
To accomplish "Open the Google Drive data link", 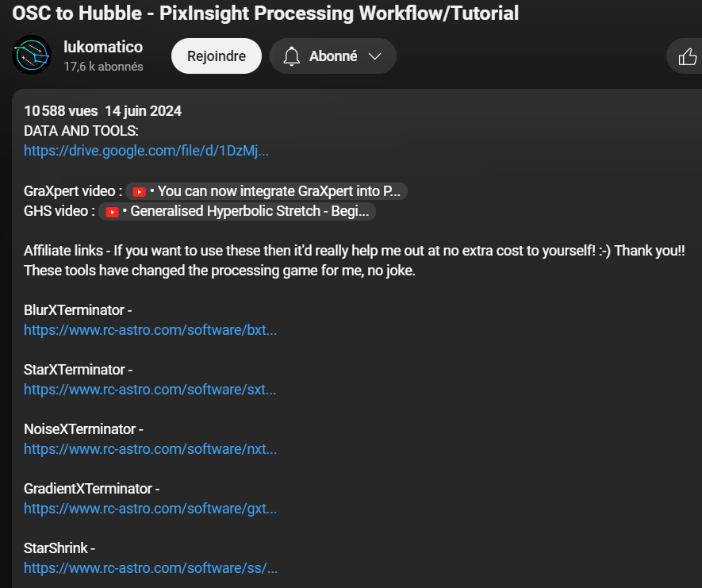I will [x=146, y=151].
